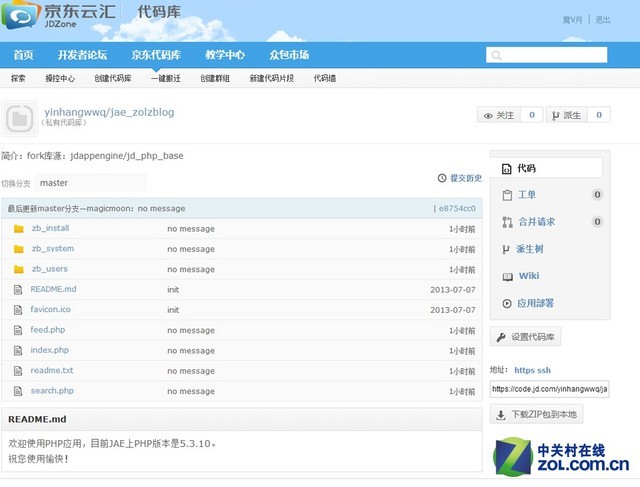The image size is (640, 487).
Task: Click the zb_install folder icon
Action: click(x=18, y=228)
